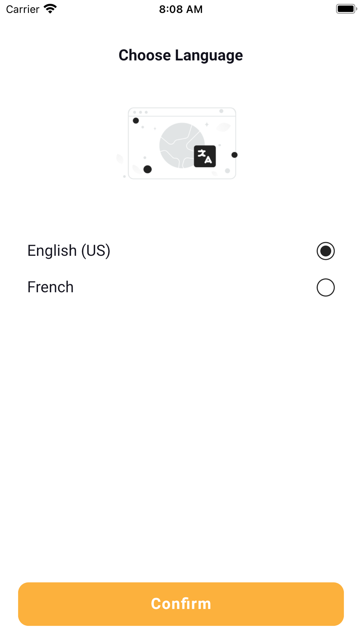Tap the translate icon in the illustration

205,156
